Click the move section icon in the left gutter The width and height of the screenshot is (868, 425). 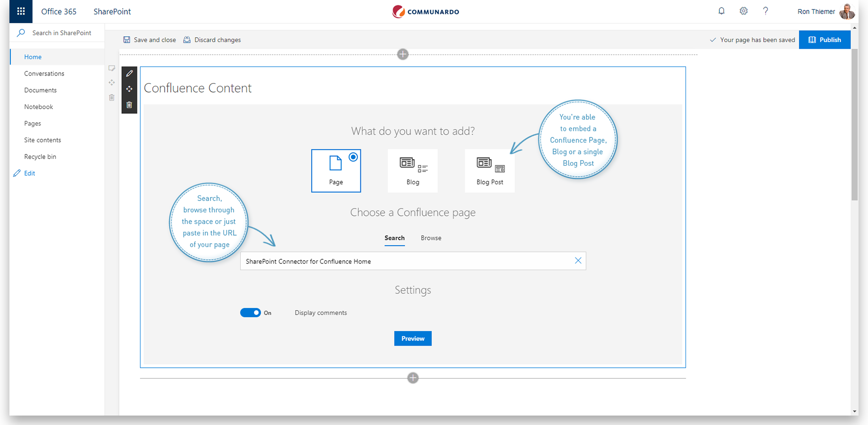[x=112, y=83]
